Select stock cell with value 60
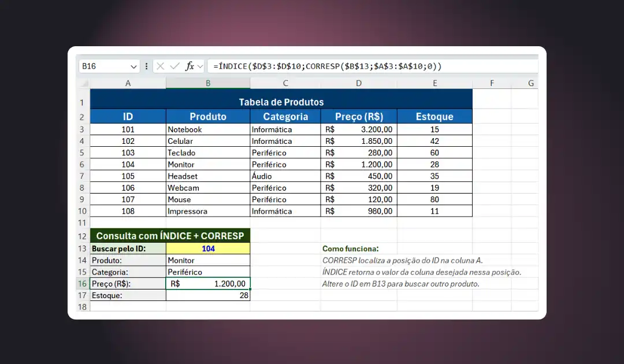 coord(434,153)
